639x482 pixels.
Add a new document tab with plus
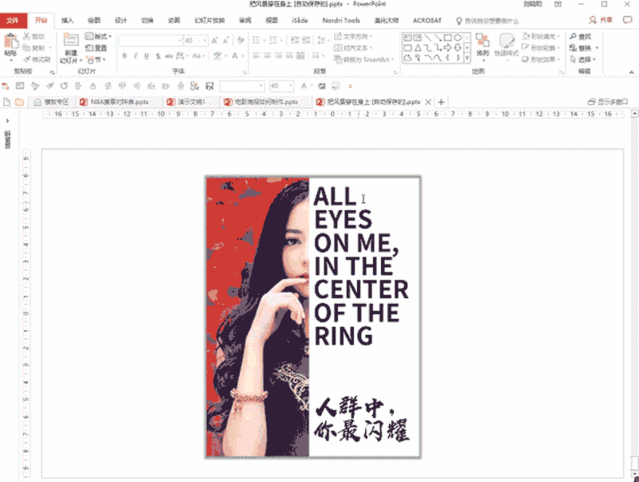(441, 102)
